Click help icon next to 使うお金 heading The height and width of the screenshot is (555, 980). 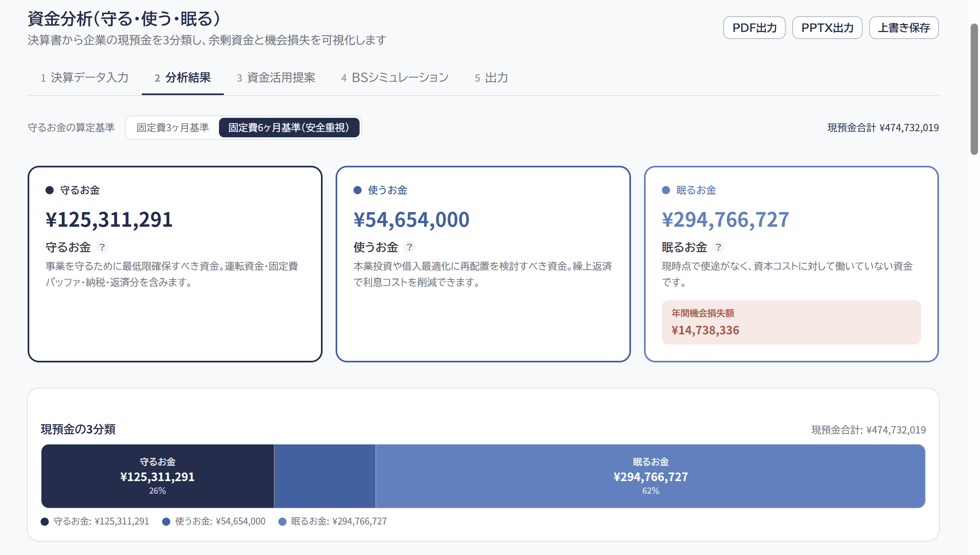pos(410,247)
